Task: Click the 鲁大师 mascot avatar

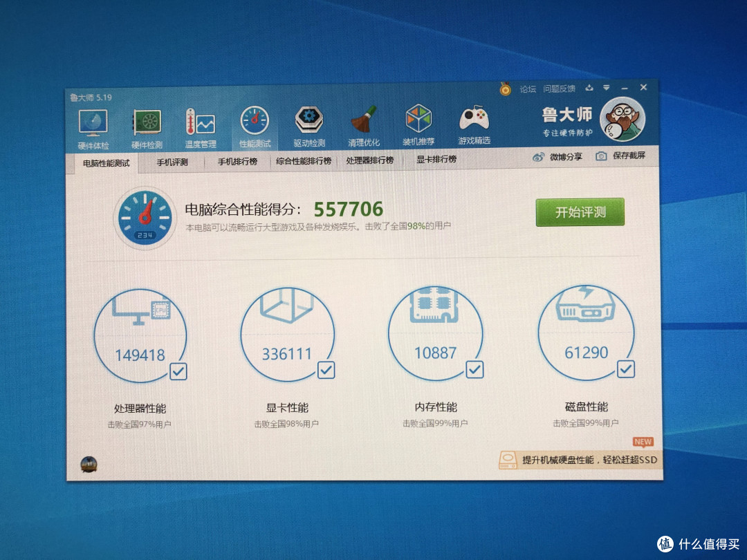Action: pyautogui.click(x=622, y=120)
